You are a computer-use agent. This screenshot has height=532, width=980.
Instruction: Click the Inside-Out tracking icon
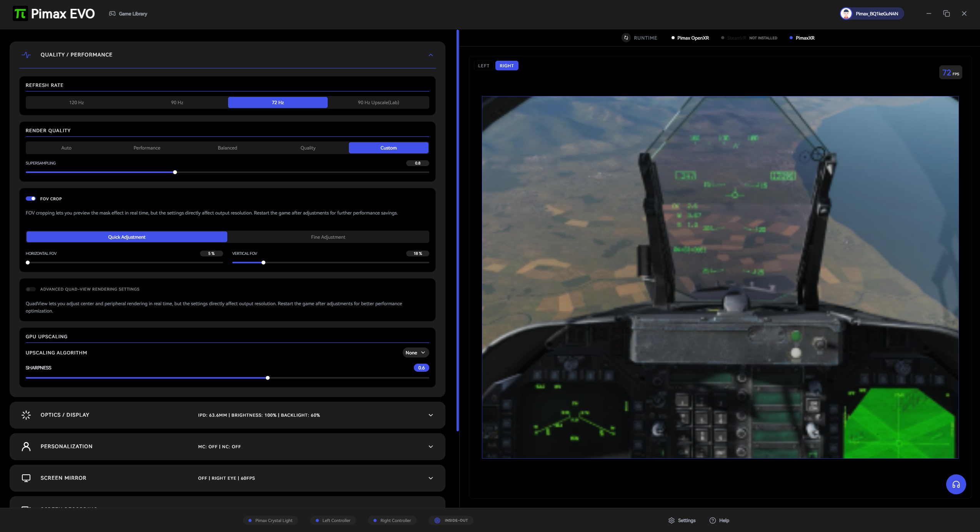437,520
